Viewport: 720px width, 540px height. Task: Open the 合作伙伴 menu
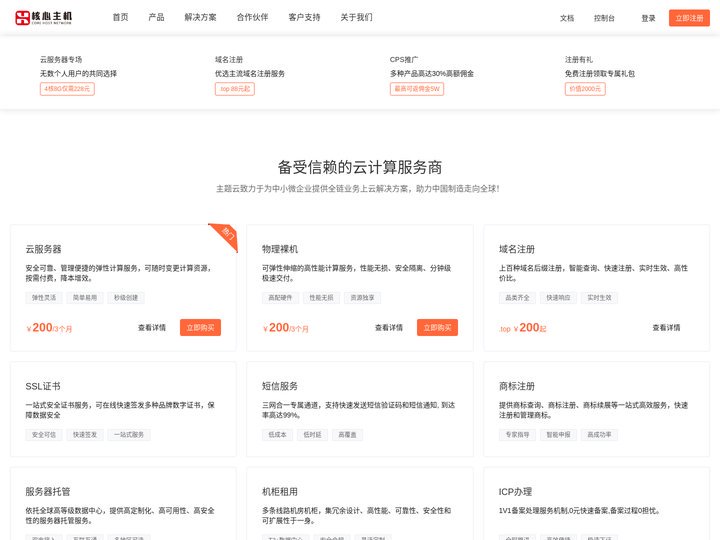252,17
